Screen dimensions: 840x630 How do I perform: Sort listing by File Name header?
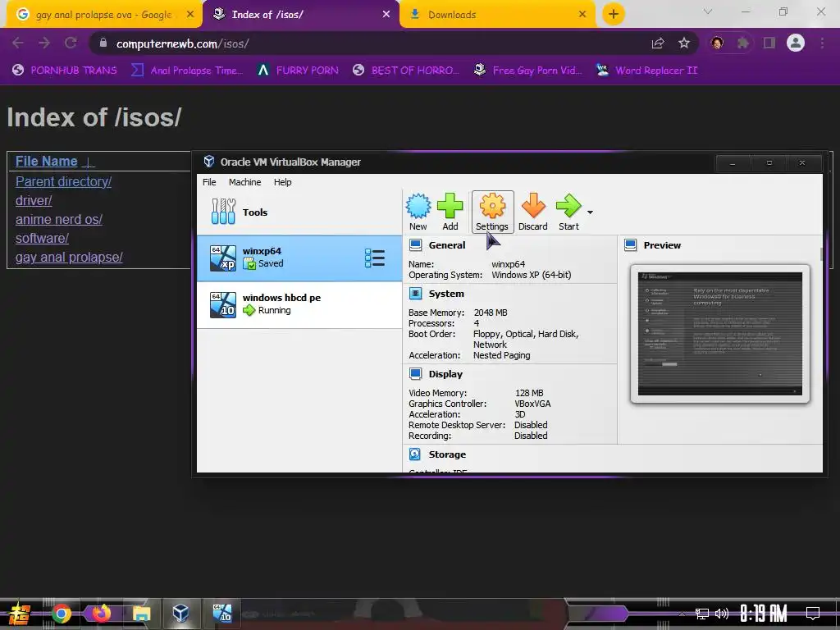click(47, 162)
